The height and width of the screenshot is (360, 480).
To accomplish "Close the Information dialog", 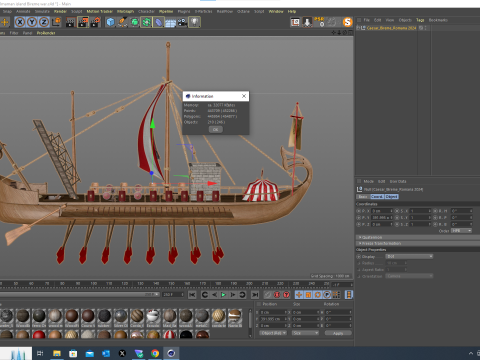I will click(244, 96).
